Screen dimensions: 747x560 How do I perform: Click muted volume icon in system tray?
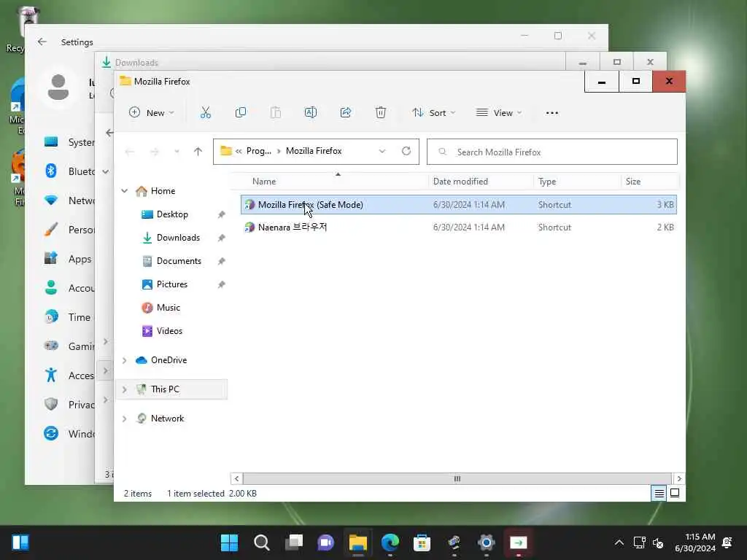coord(658,542)
